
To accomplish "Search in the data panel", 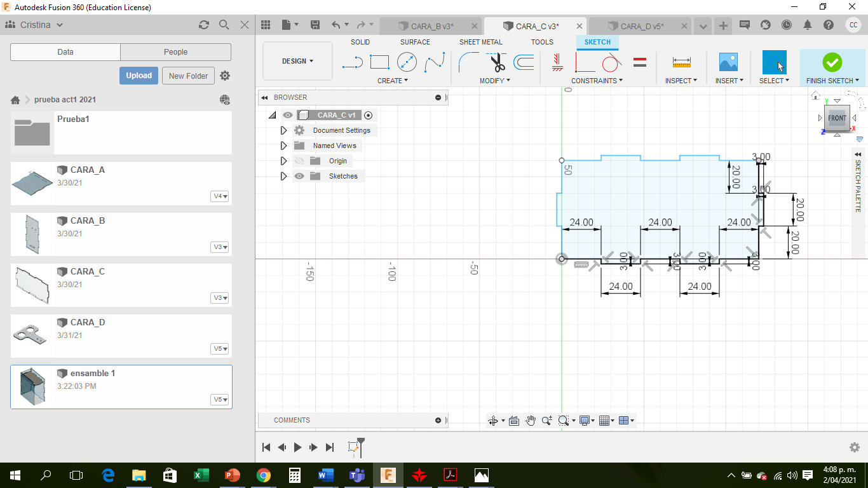I will coord(224,25).
